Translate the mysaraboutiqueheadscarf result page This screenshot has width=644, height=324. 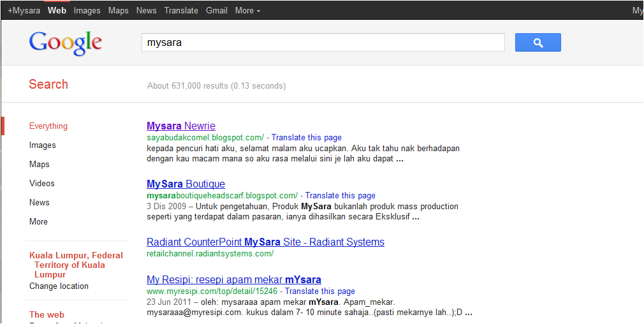[x=340, y=195]
